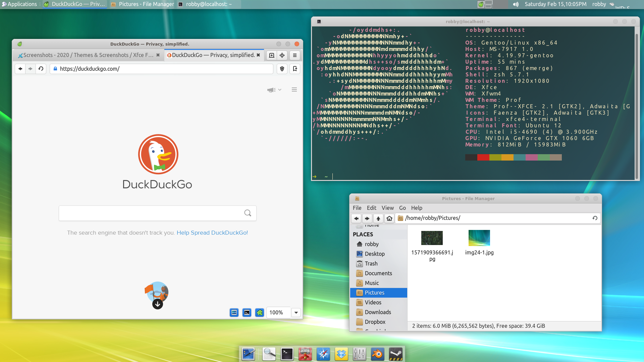Switch to robby@localhost taskbar button

[208, 4]
